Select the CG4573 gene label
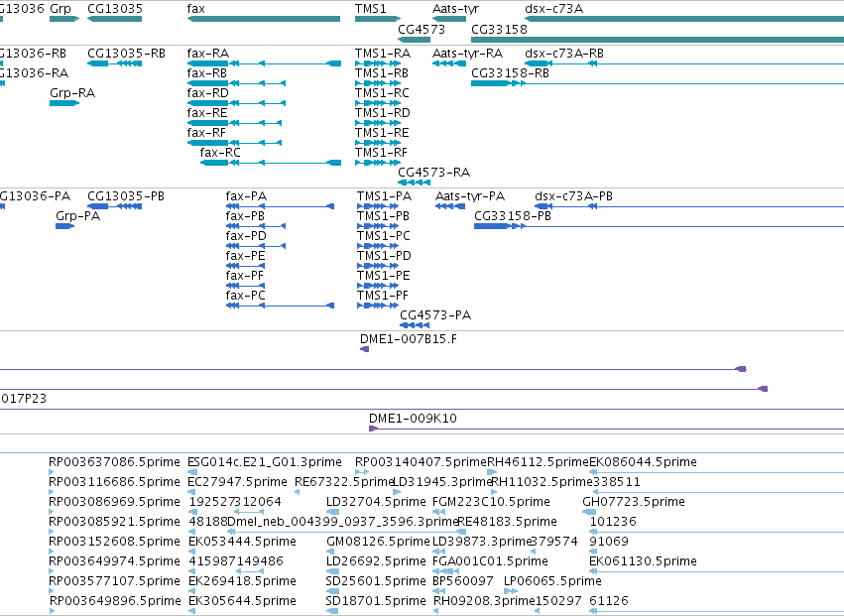Viewport: 844px width, 616px height. (x=422, y=29)
